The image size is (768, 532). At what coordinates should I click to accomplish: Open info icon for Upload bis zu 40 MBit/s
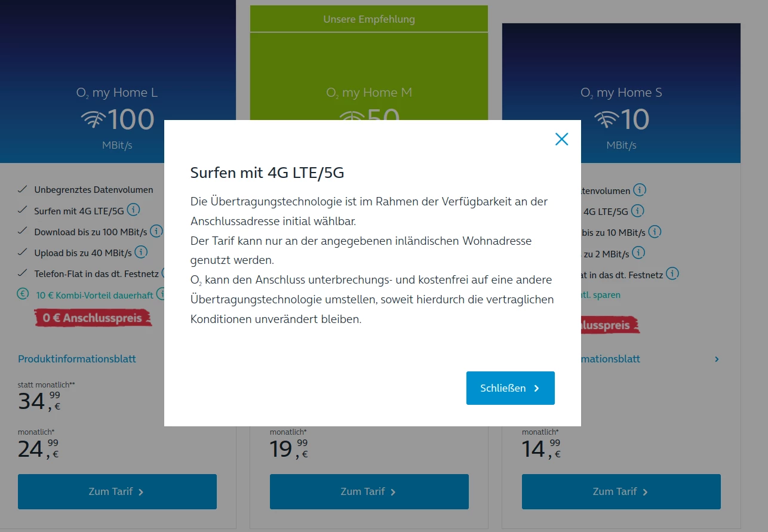tap(141, 252)
